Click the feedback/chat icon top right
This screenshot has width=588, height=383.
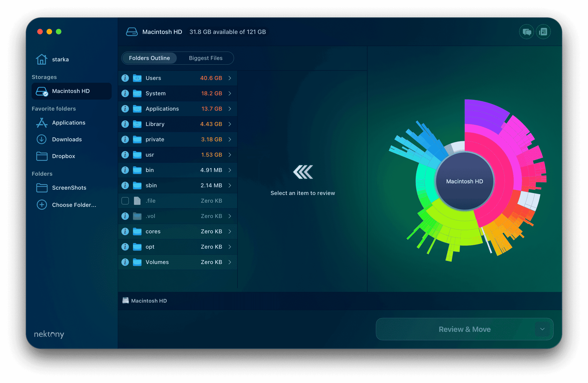tap(526, 31)
